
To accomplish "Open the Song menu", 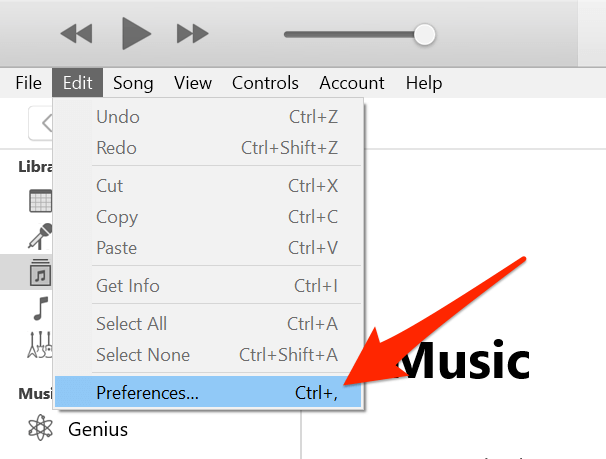I will (133, 83).
